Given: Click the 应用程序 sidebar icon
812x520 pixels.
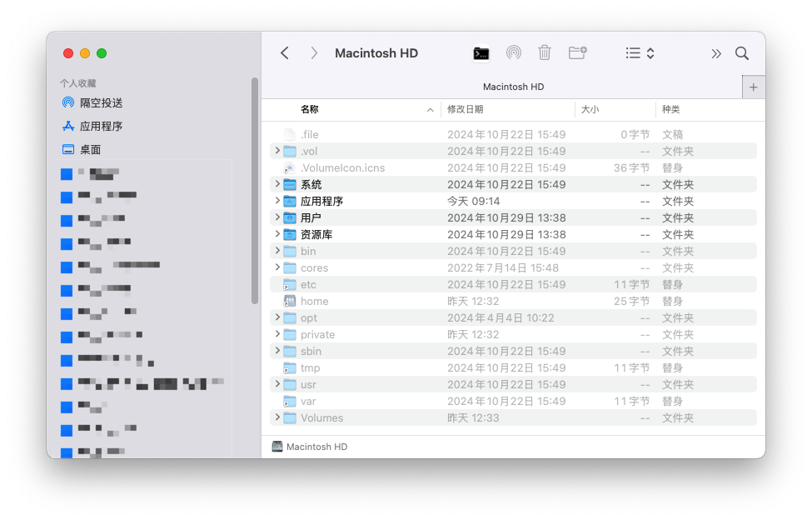Looking at the screenshot, I should [x=67, y=126].
